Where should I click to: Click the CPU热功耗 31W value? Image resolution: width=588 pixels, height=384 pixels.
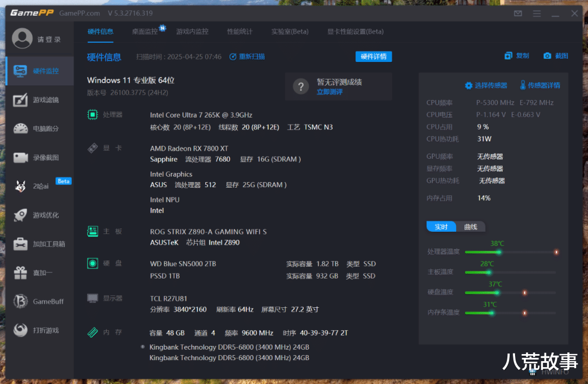484,139
